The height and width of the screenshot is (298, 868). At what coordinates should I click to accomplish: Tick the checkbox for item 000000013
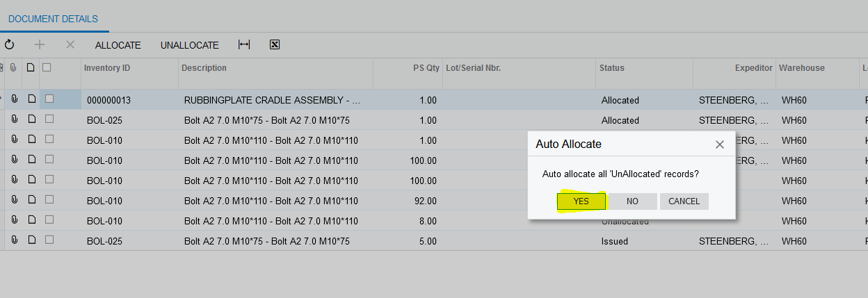click(x=49, y=99)
